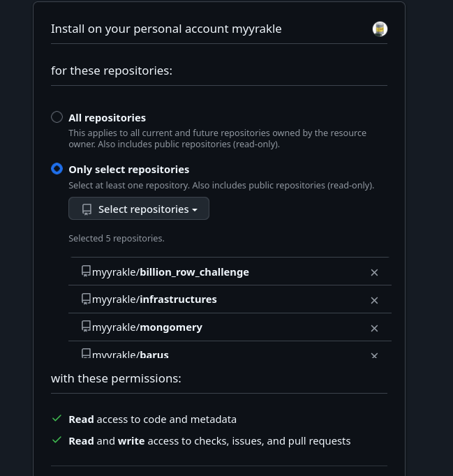Click the myyrakle/infrastructures list entry
The height and width of the screenshot is (476, 453).
(154, 299)
